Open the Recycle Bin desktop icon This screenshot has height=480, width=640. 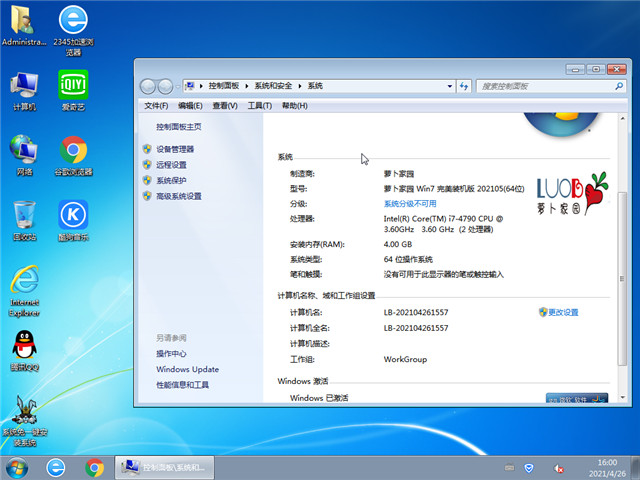coord(24,220)
